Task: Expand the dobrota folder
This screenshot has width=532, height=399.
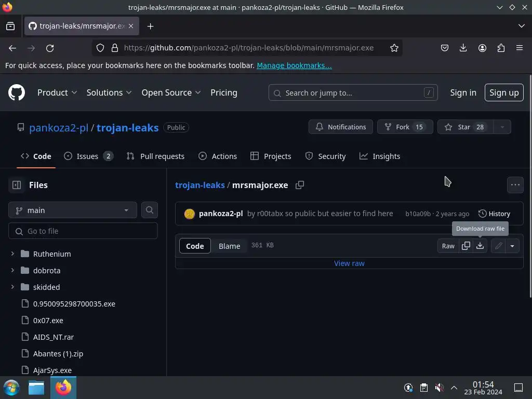Action: click(x=12, y=270)
